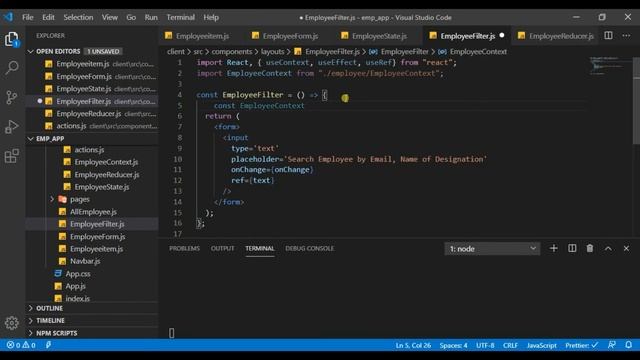Open Navbar.js in file tree
The height and width of the screenshot is (360, 640).
[x=85, y=261]
